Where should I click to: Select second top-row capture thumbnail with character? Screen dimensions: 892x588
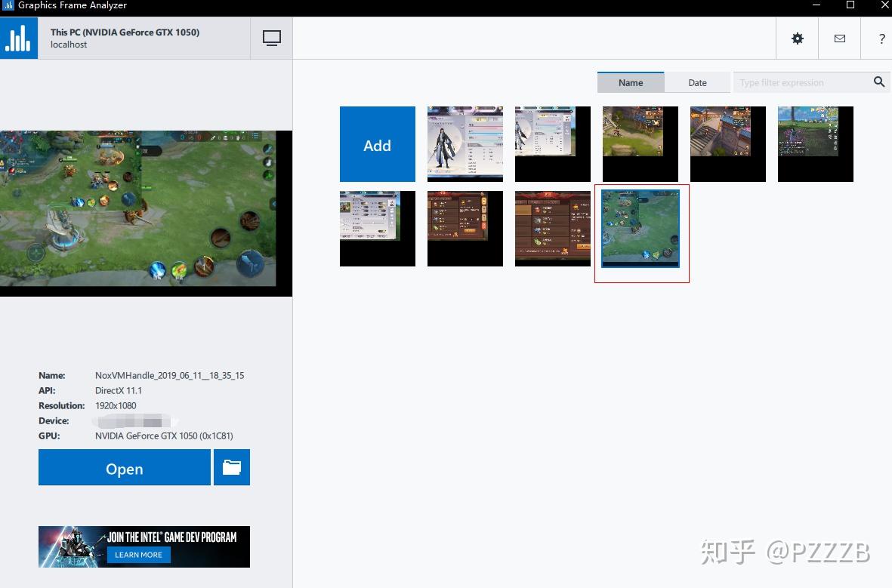tap(552, 144)
